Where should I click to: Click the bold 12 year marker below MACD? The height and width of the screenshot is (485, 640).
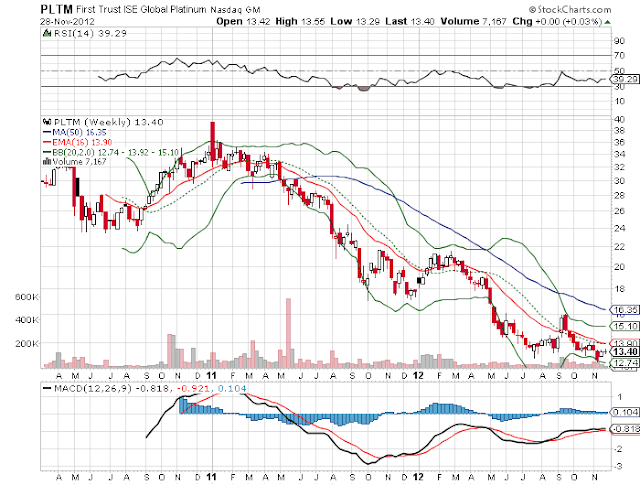tap(419, 477)
